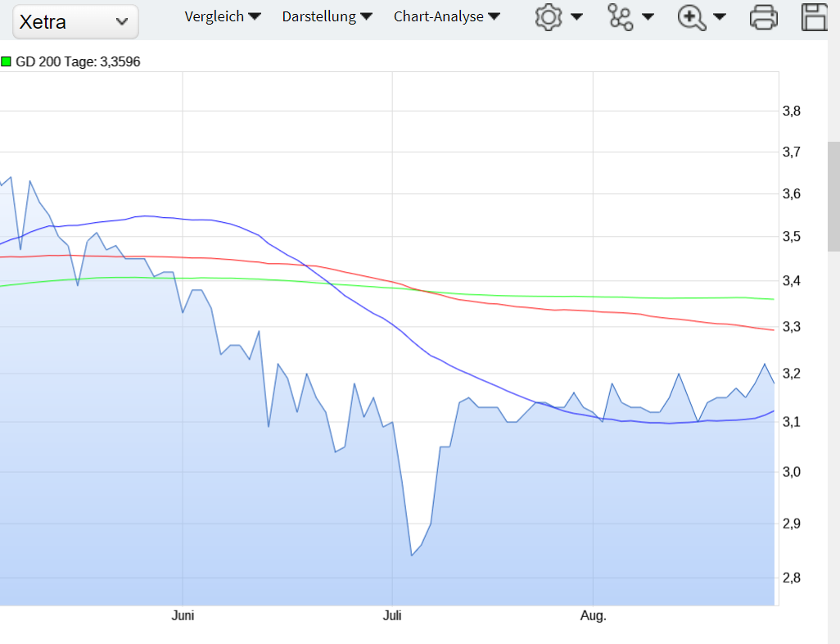Expand the arrow beside the magnifier icon
Image resolution: width=840 pixels, height=644 pixels.
[x=720, y=16]
